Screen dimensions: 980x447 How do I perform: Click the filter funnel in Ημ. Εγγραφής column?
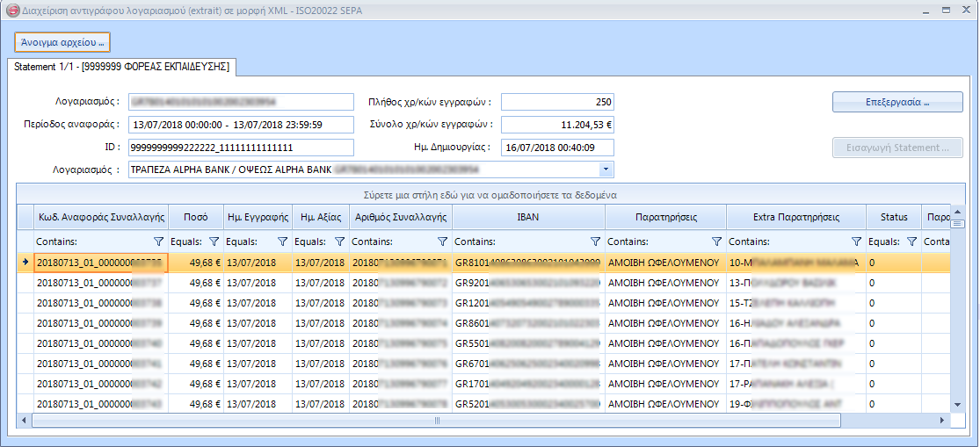point(283,242)
